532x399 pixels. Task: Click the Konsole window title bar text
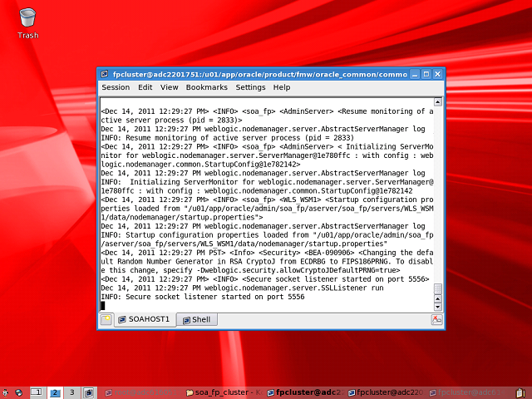pos(260,74)
